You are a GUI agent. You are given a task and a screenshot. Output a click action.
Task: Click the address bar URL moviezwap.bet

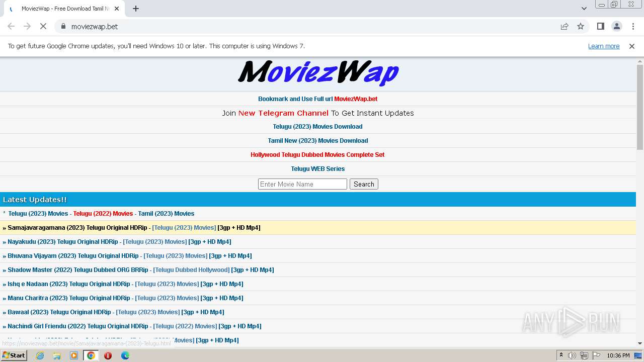pyautogui.click(x=95, y=26)
